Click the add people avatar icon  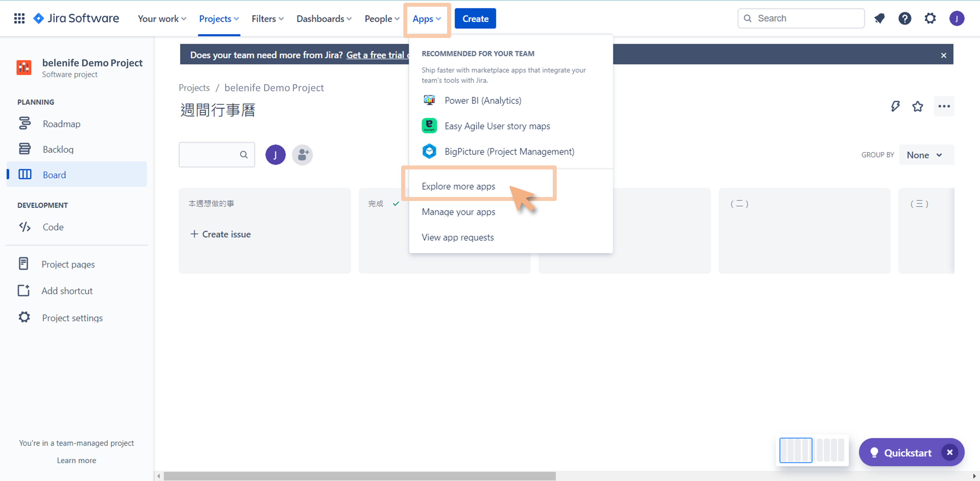coord(303,154)
